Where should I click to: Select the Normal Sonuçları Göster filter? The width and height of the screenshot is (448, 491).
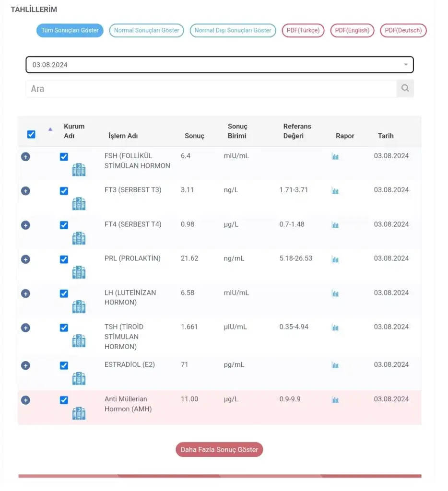coord(147,30)
